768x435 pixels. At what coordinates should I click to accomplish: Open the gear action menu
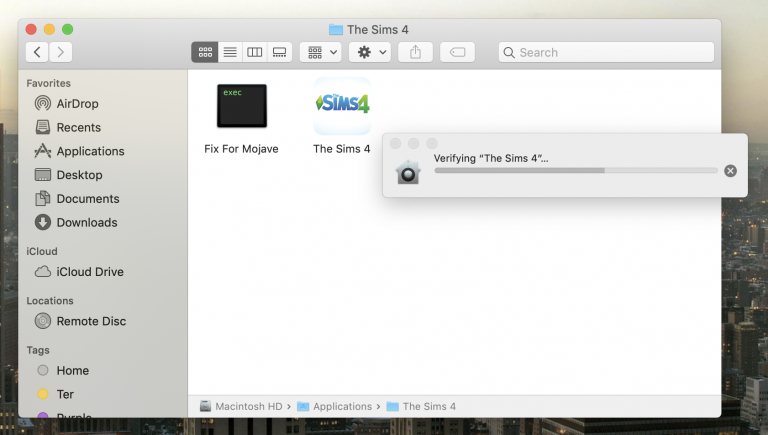pos(370,52)
